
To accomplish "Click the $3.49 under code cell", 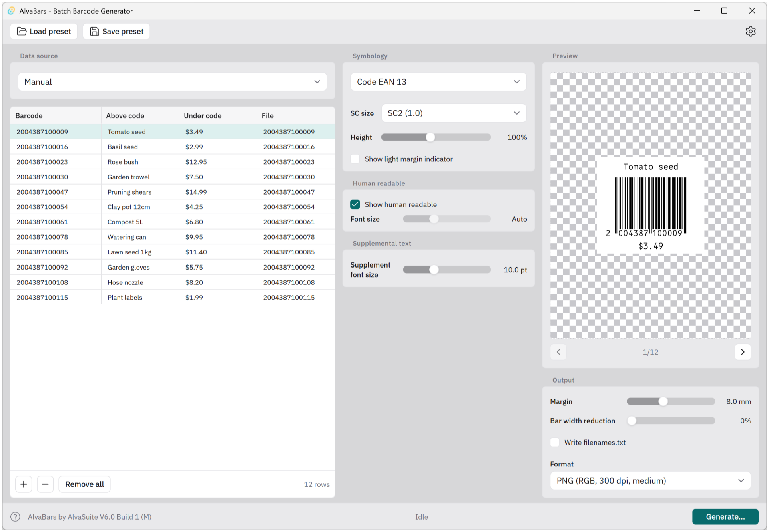I will point(218,132).
